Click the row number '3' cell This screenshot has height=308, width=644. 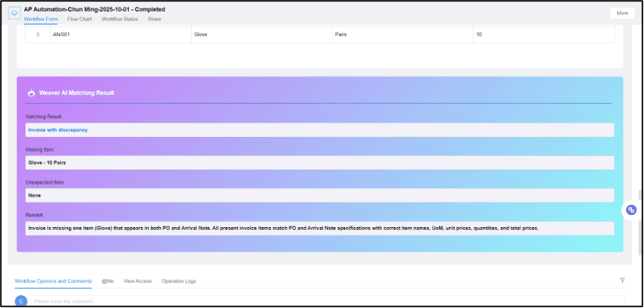coord(38,35)
